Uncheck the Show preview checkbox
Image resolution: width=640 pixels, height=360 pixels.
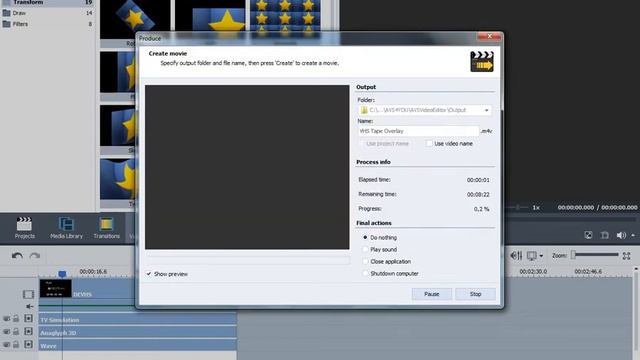pyautogui.click(x=149, y=274)
